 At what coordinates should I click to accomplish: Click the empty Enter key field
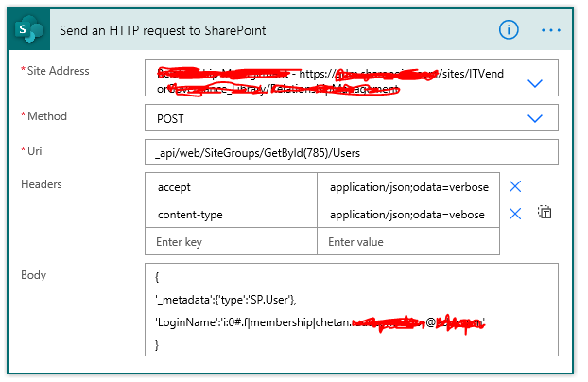(231, 241)
